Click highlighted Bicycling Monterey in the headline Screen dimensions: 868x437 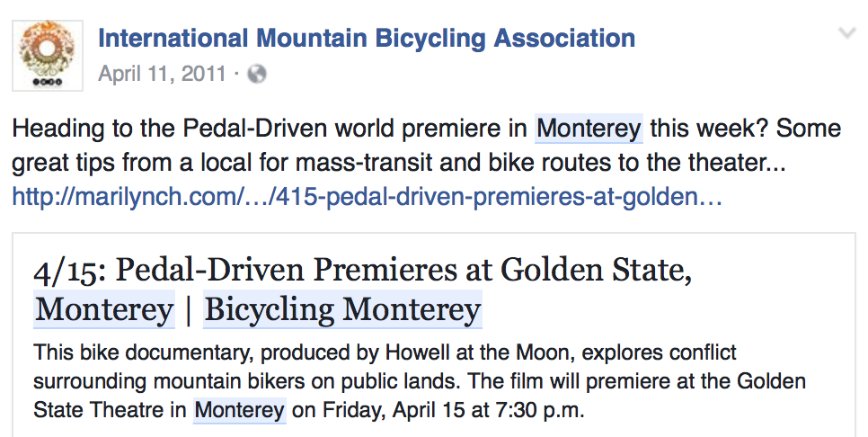point(342,310)
